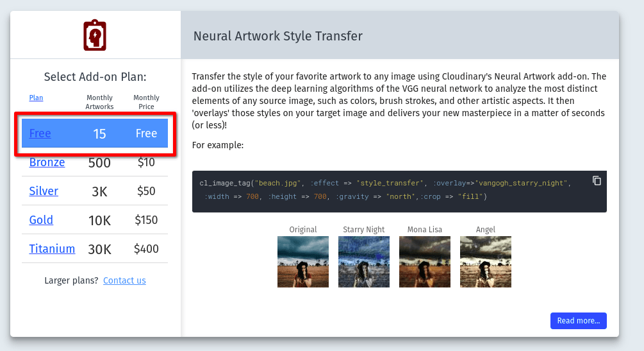Click the Neural Artwork Style Transfer heading
The height and width of the screenshot is (351, 644).
pos(277,36)
